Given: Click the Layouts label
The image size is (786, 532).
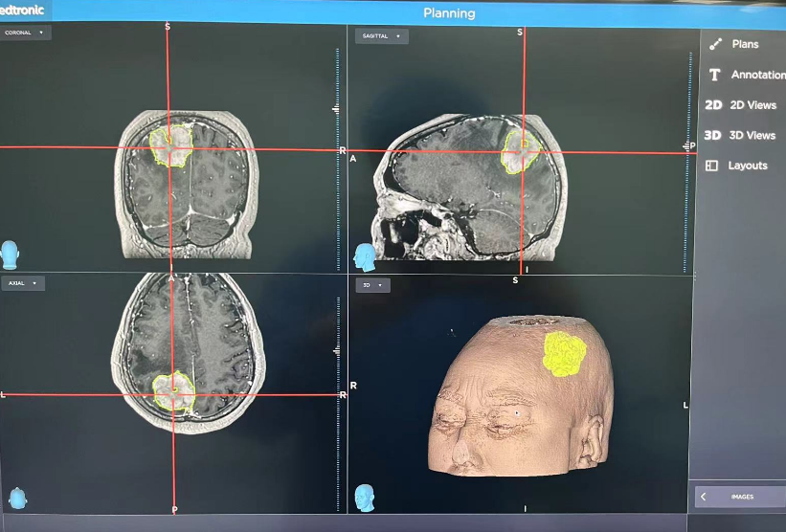Looking at the screenshot, I should (x=747, y=166).
